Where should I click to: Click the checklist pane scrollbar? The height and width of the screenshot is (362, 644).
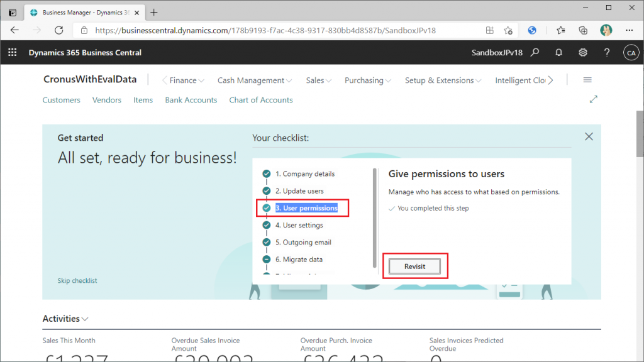tap(375, 217)
